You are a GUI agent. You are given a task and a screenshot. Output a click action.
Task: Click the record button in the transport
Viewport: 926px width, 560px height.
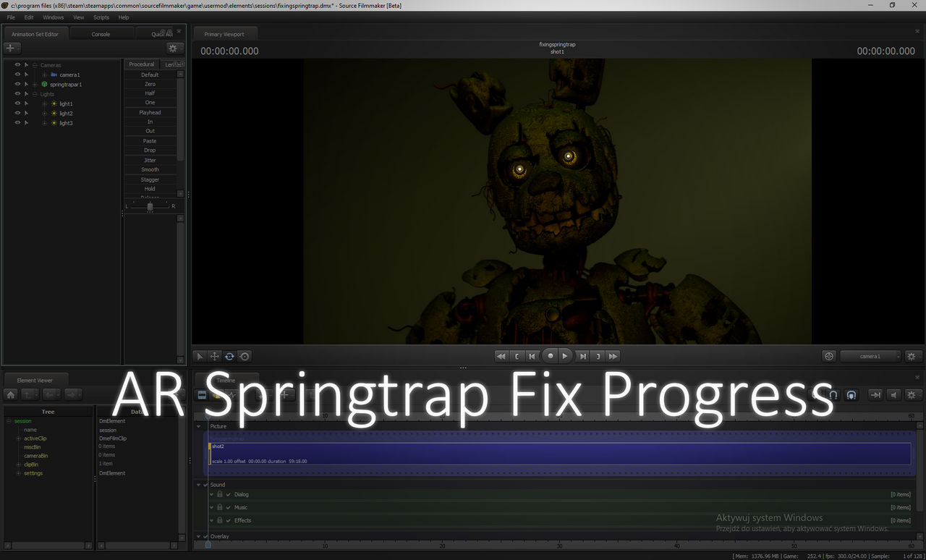(x=550, y=356)
